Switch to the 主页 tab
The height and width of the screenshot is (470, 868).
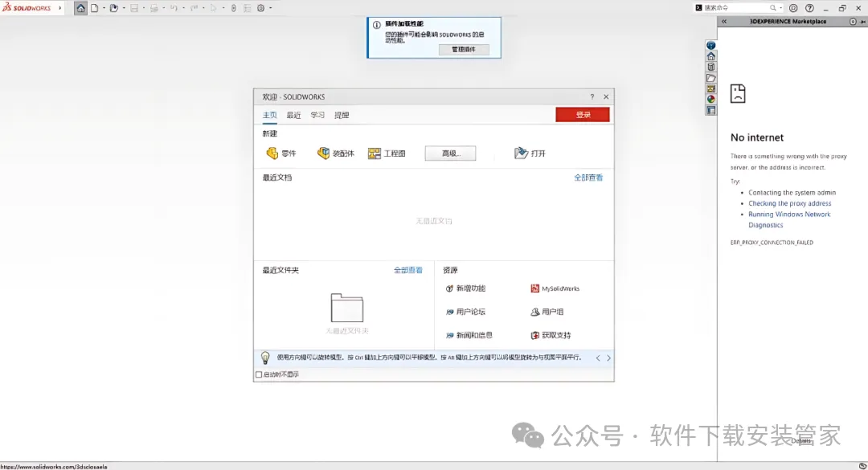pyautogui.click(x=269, y=115)
